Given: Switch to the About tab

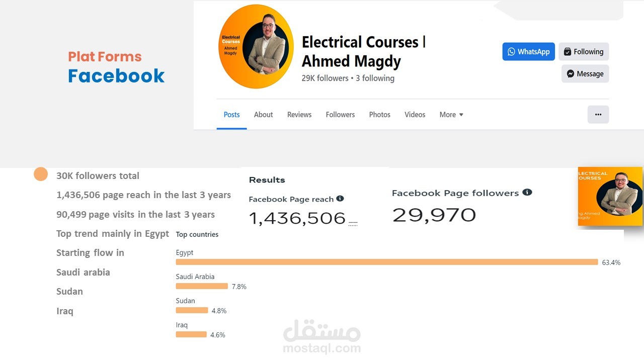Looking at the screenshot, I should pos(263,115).
